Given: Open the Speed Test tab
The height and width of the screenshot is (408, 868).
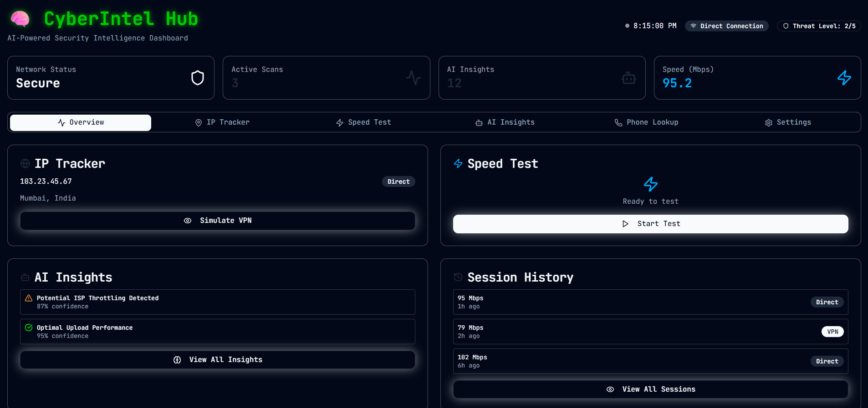Looking at the screenshot, I should 363,122.
